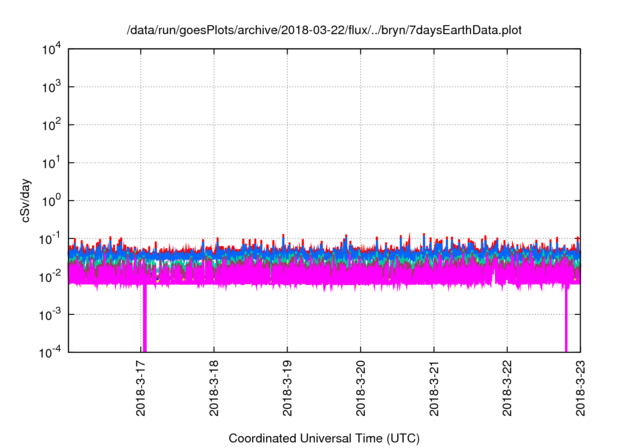Click the 2018-3-23 date tick label
The height and width of the screenshot is (448, 640).
[580, 388]
